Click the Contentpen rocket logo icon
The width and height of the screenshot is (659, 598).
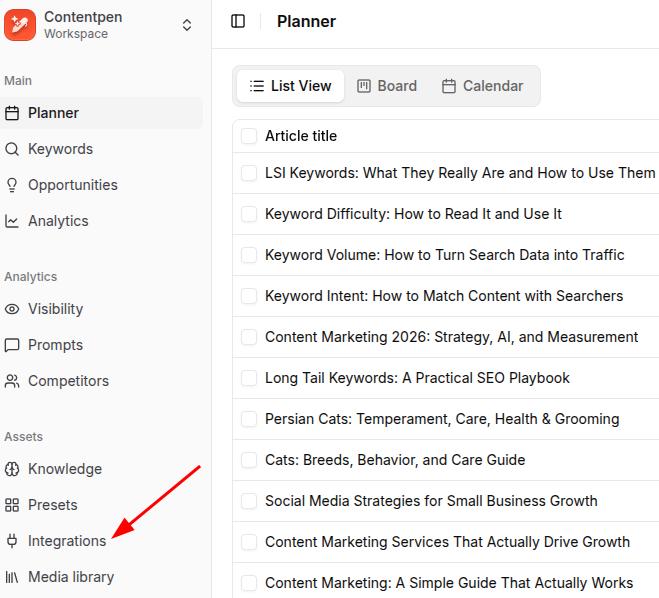(20, 25)
